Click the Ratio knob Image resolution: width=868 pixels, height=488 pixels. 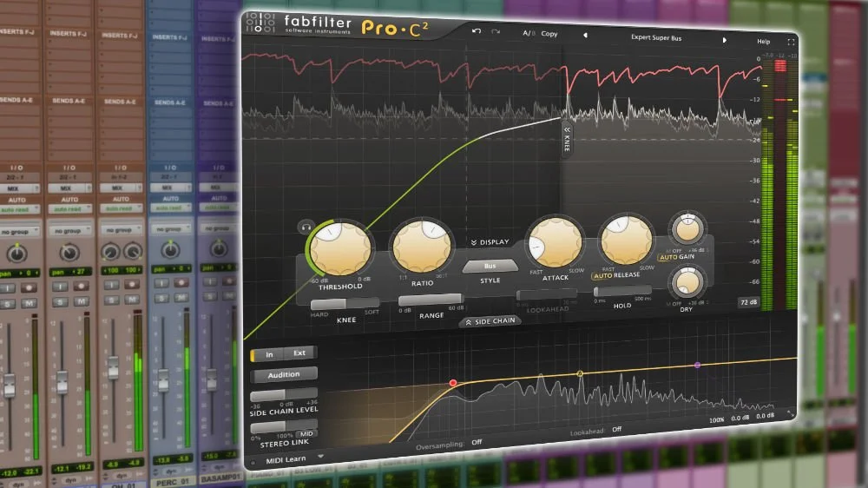tap(422, 247)
